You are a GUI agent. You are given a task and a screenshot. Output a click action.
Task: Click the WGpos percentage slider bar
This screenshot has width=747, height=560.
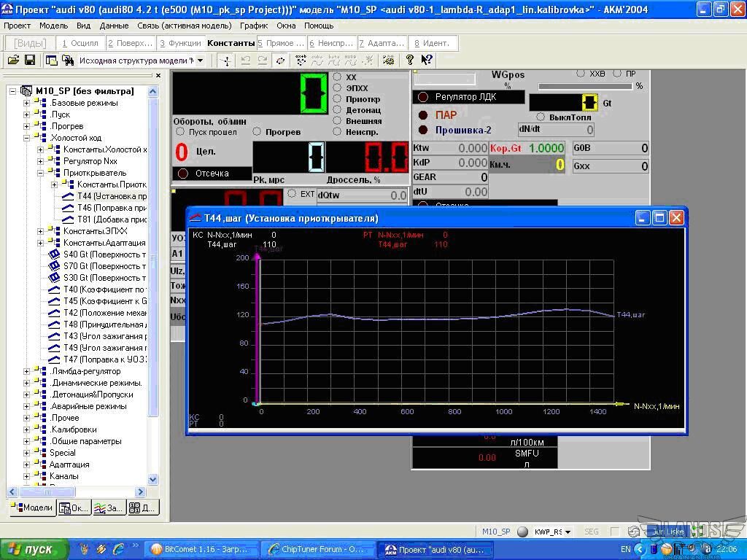(585, 86)
